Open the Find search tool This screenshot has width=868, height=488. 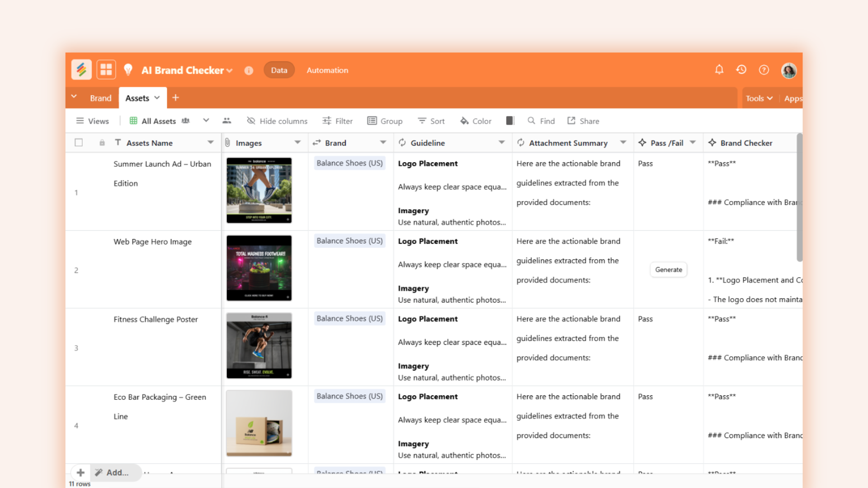pyautogui.click(x=541, y=121)
